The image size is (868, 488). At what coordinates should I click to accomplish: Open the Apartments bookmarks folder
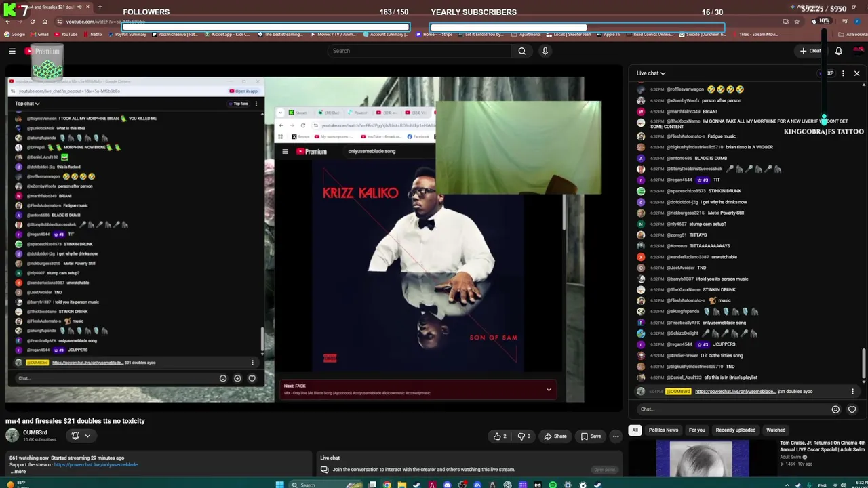[x=526, y=34]
